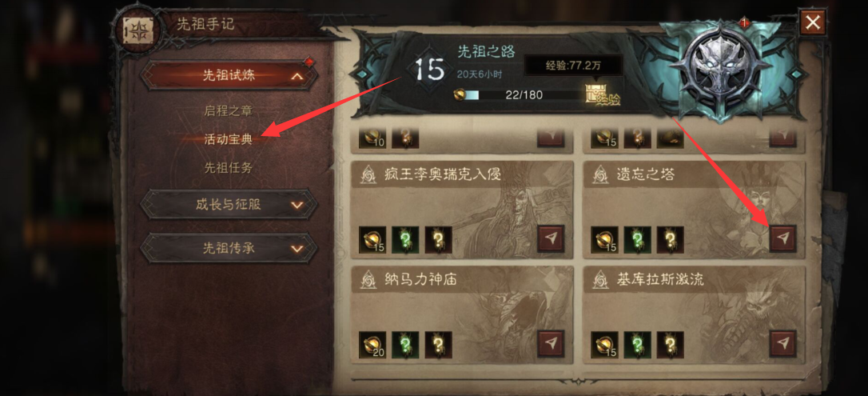This screenshot has height=396, width=868.
Task: Inspect yellow mystery reward under 基库拉斯激流
Action: (x=671, y=345)
